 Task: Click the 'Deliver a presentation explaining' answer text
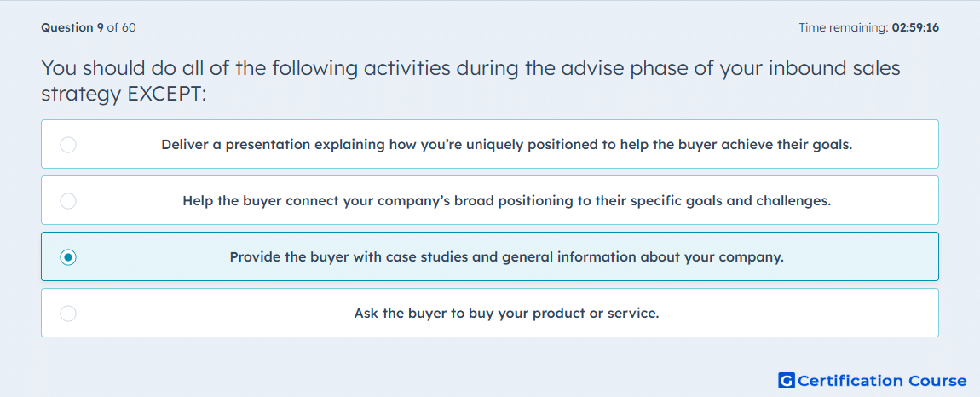point(507,145)
